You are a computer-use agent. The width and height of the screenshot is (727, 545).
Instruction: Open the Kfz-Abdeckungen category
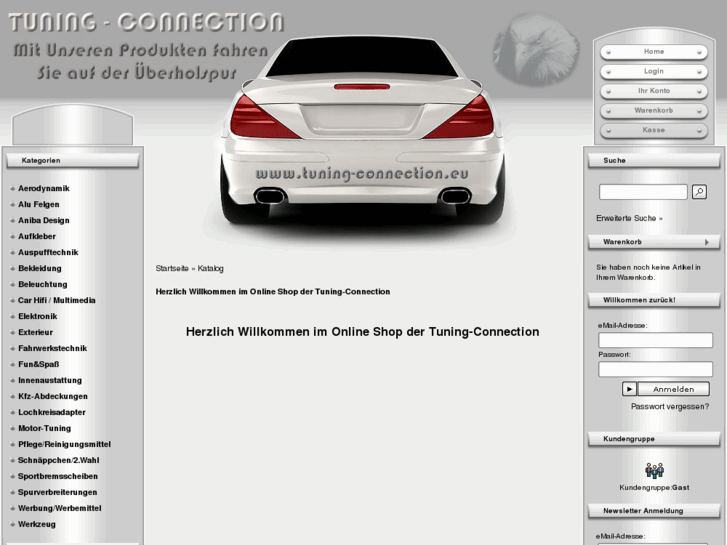52,397
